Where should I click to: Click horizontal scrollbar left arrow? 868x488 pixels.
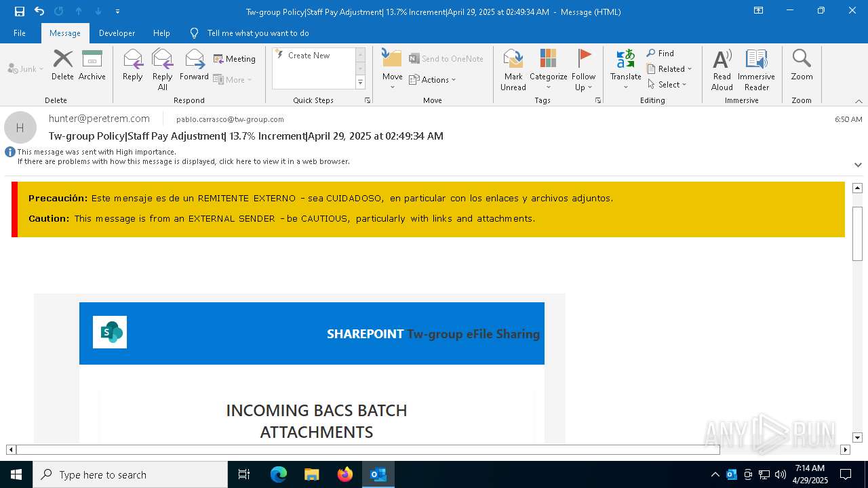coord(11,449)
